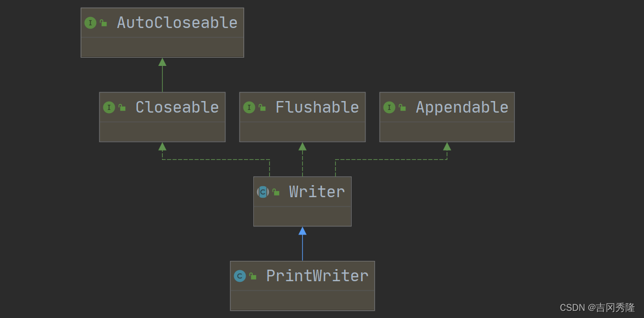Click the green arrow pointing to AutoCloseable
This screenshot has width=644, height=318.
[162, 62]
